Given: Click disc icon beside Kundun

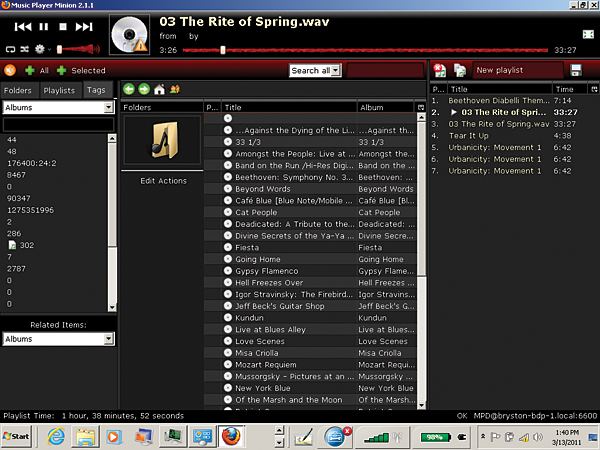Looking at the screenshot, I should (228, 318).
